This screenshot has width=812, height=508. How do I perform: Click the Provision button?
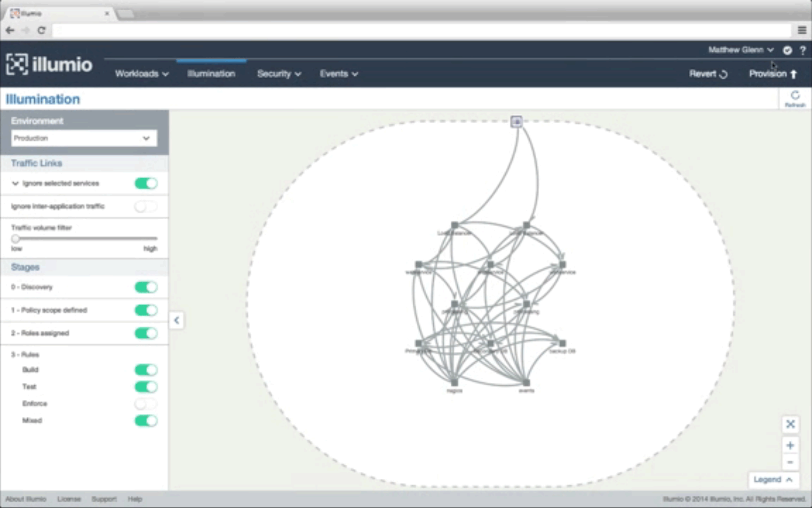pos(772,74)
